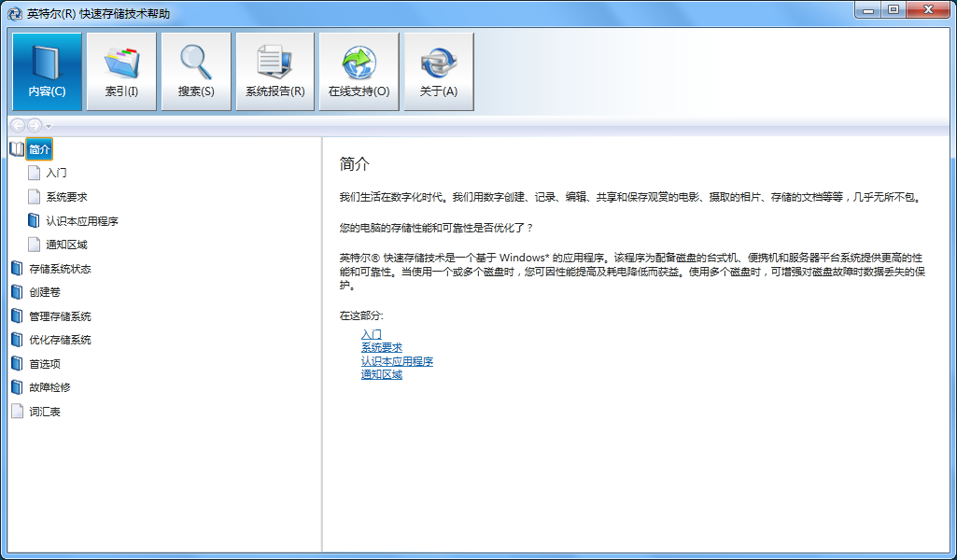Expand the 首选项 book icon

pos(17,364)
